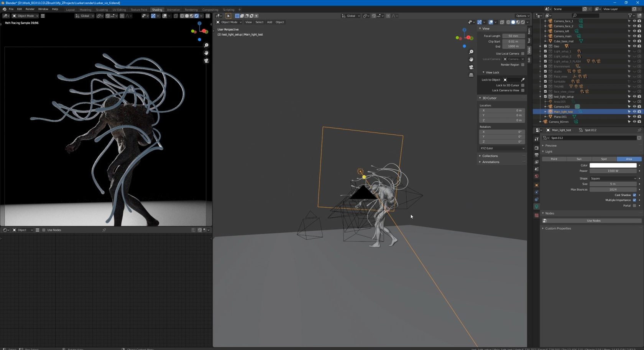Open the File menu
The image size is (644, 350).
tap(11, 9)
